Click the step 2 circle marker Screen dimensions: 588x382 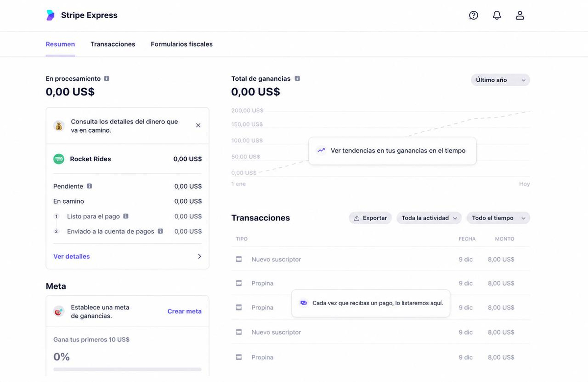click(x=56, y=231)
